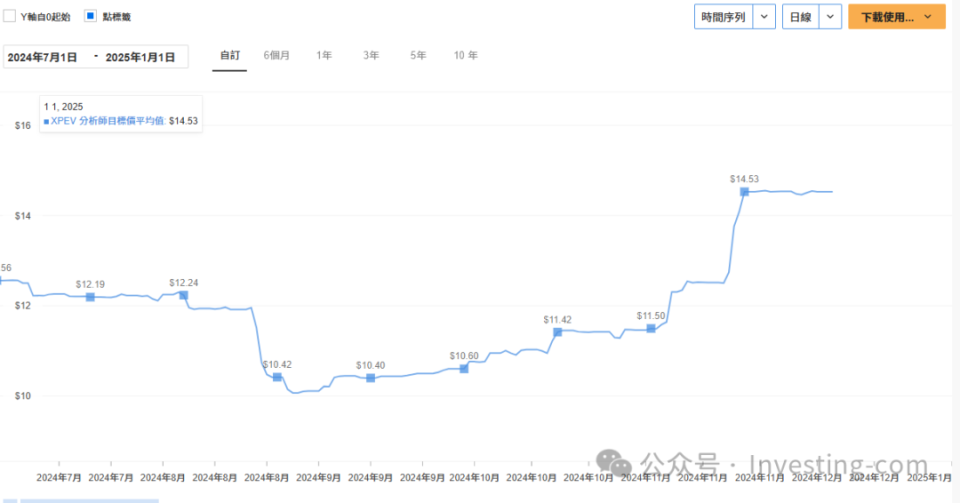
Task: Edit the start date 2024年7月1日
Action: (x=43, y=57)
